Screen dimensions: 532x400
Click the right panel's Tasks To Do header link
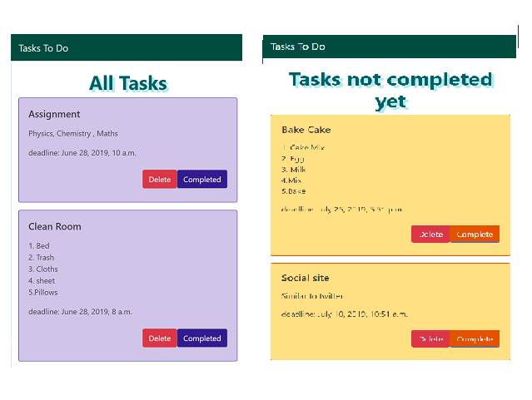297,47
